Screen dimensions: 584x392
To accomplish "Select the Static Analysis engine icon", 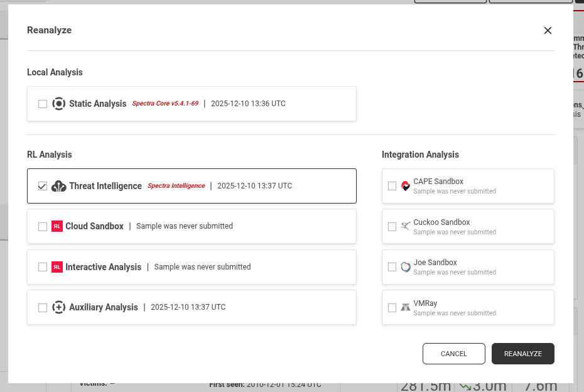I will [x=58, y=104].
